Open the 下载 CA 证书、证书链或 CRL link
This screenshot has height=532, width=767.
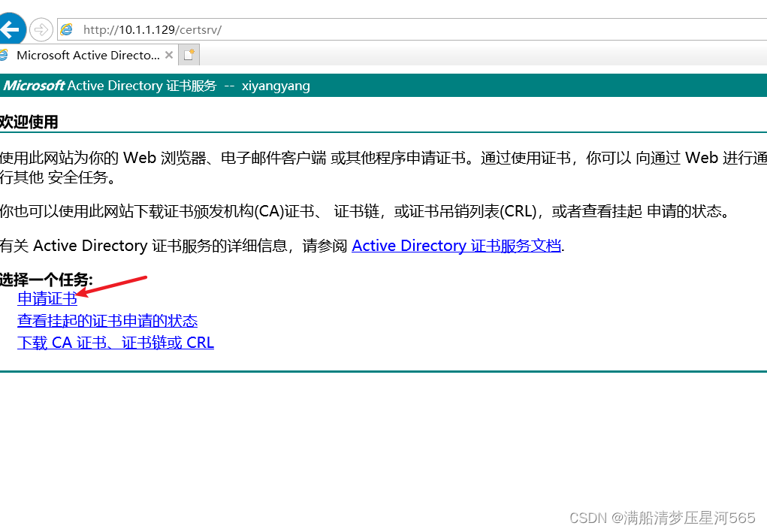point(116,343)
